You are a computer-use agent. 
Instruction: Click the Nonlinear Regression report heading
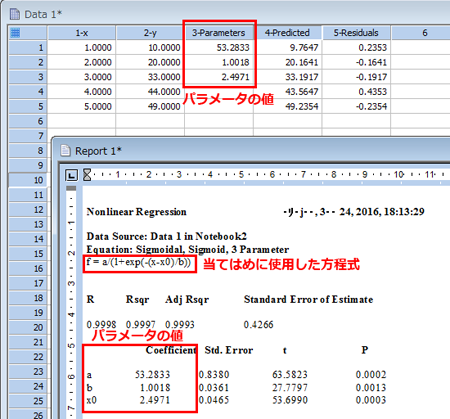136,212
